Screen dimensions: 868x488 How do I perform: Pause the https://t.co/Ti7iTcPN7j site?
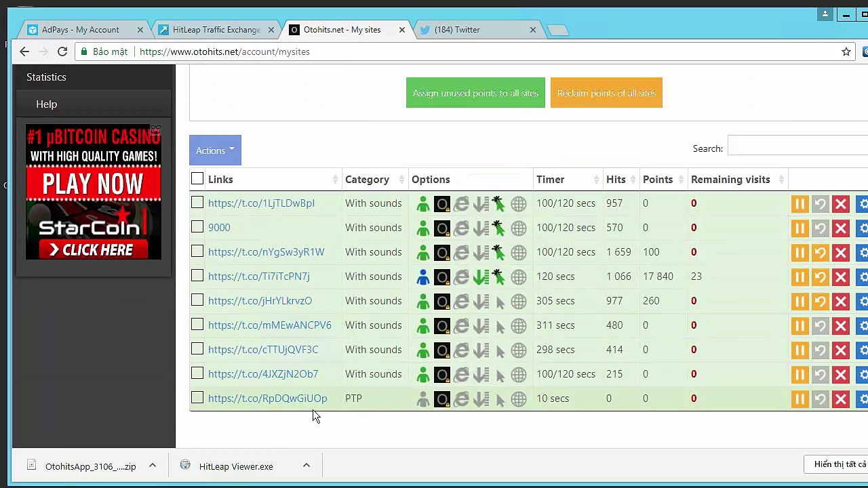pyautogui.click(x=800, y=277)
